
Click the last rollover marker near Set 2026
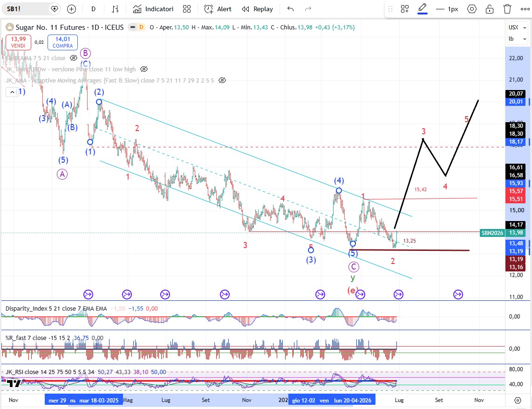tap(458, 295)
